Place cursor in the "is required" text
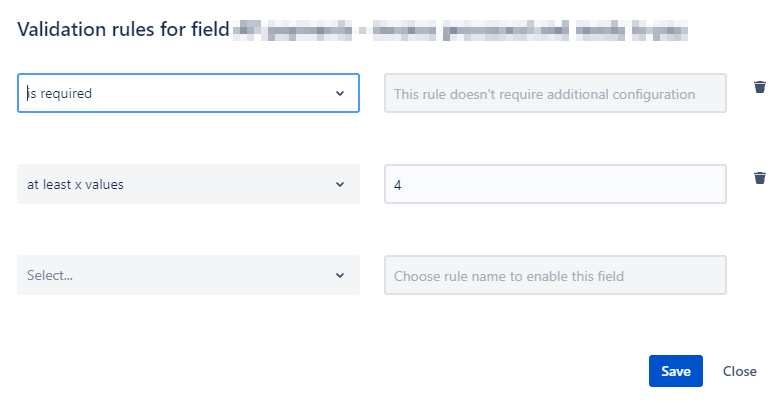The image size is (777, 403). [x=59, y=93]
